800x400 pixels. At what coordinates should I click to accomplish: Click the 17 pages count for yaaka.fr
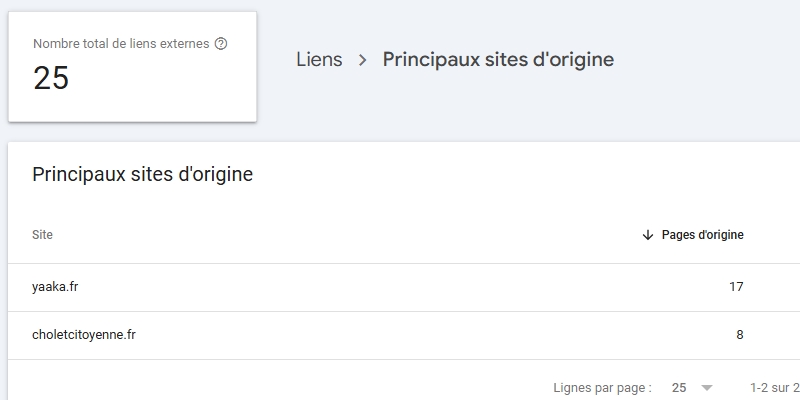tap(736, 287)
